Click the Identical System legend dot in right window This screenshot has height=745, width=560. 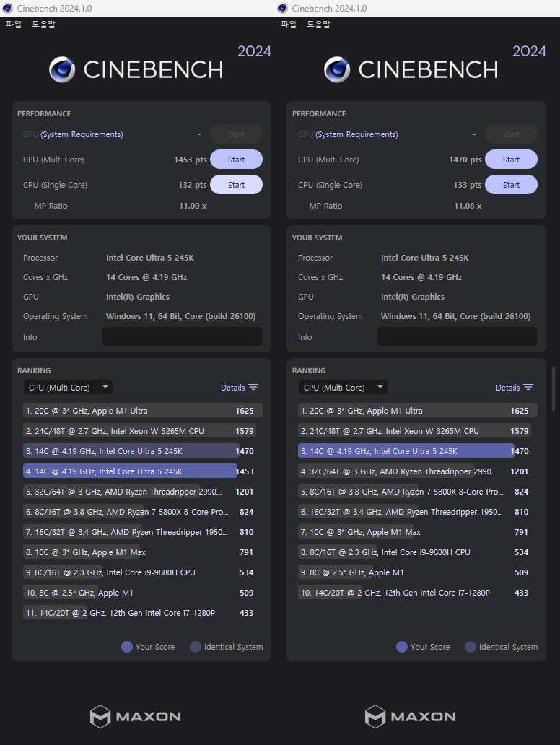tap(471, 647)
